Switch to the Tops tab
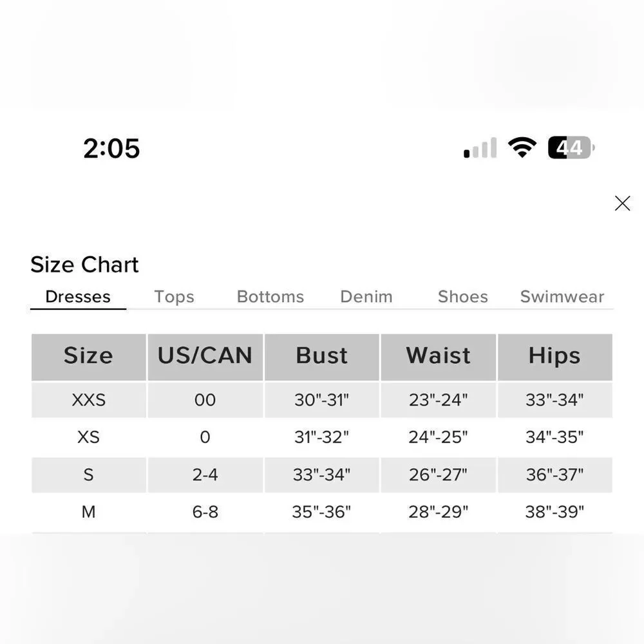The height and width of the screenshot is (644, 644). coord(174,297)
